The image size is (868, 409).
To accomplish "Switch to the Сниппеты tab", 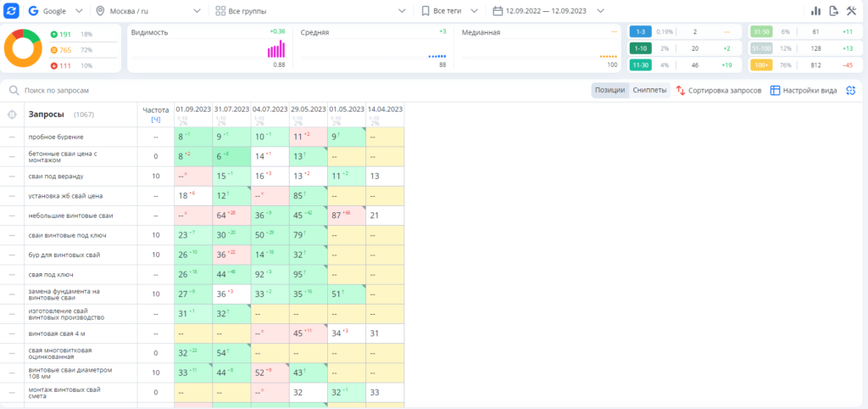I will pyautogui.click(x=649, y=90).
